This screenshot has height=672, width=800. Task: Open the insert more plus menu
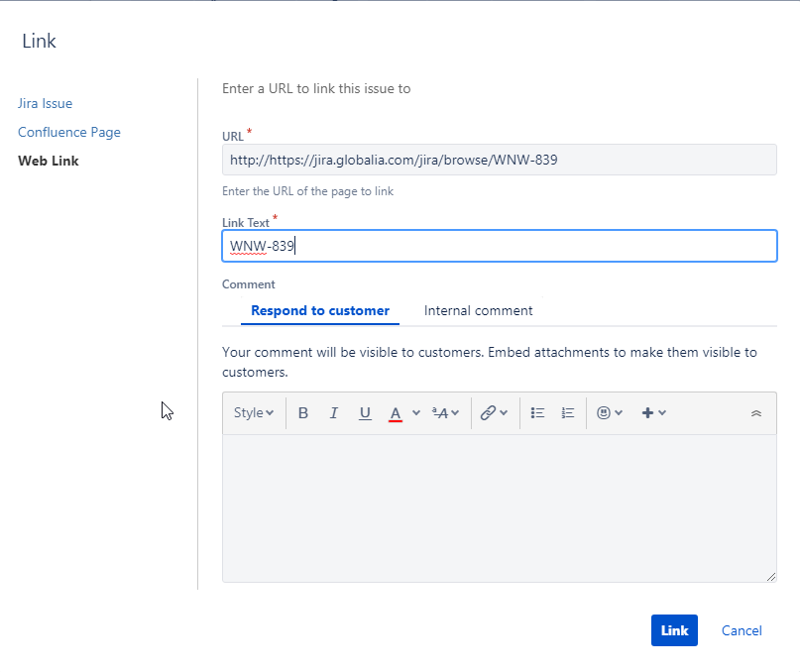point(653,412)
